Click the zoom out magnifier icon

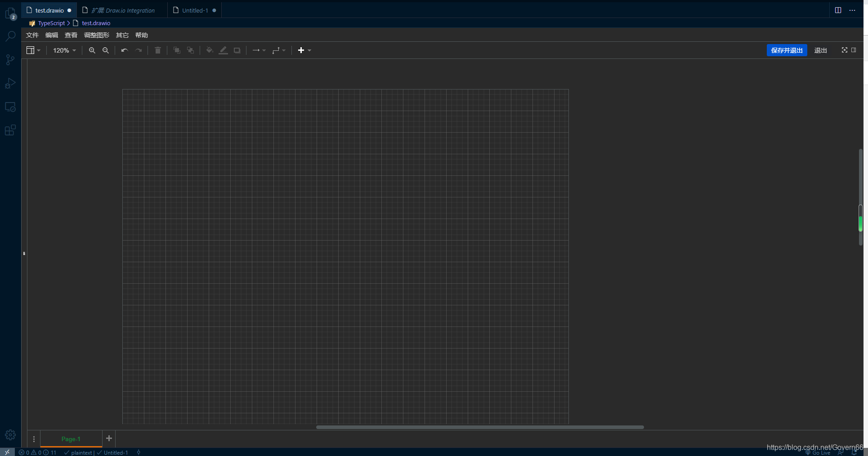(x=106, y=50)
